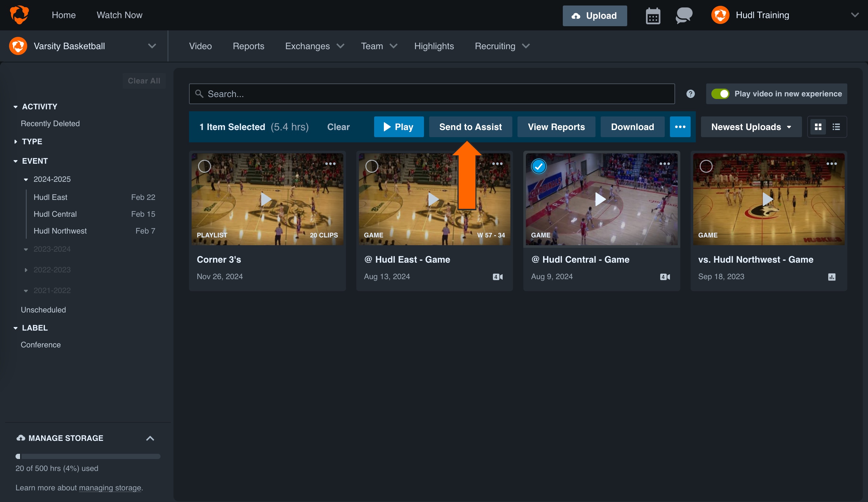Click the calendar icon in the top bar
The image size is (868, 502).
[653, 15]
